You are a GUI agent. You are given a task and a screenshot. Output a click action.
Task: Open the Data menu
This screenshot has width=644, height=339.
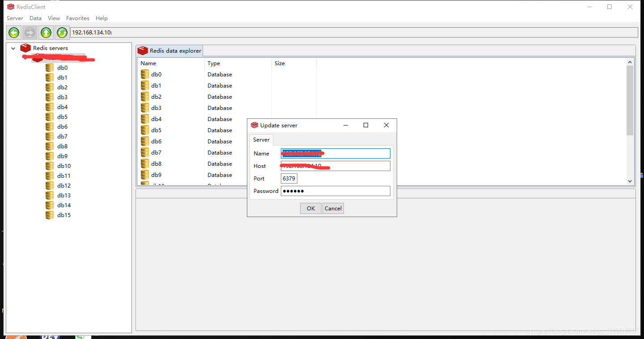[35, 18]
